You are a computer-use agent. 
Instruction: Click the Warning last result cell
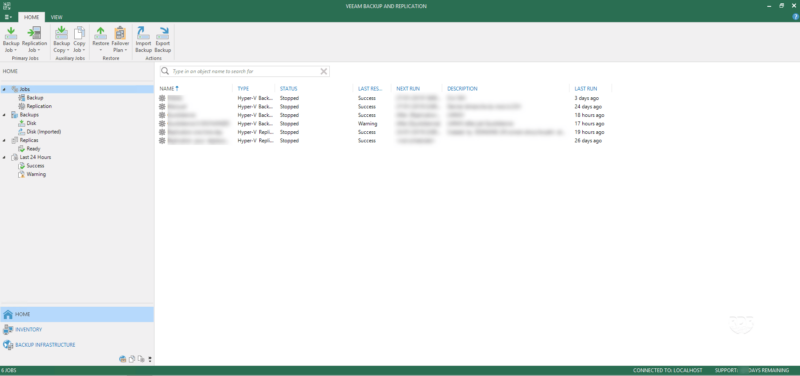(x=367, y=123)
